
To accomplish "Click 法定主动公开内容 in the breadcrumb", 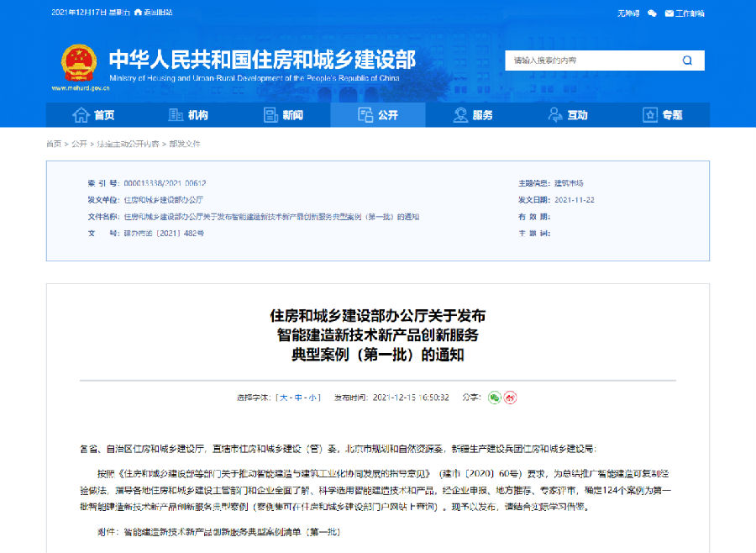I will pos(128,144).
